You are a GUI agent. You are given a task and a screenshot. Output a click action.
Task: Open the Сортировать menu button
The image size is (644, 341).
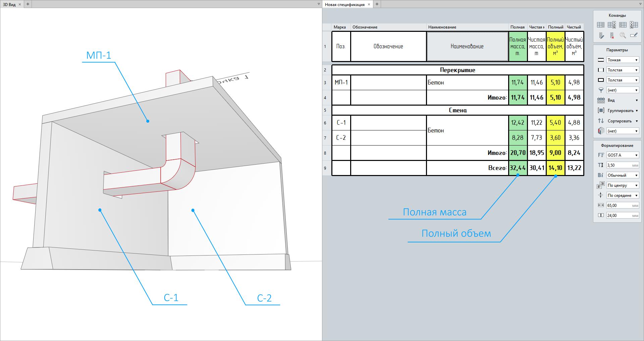(x=622, y=121)
